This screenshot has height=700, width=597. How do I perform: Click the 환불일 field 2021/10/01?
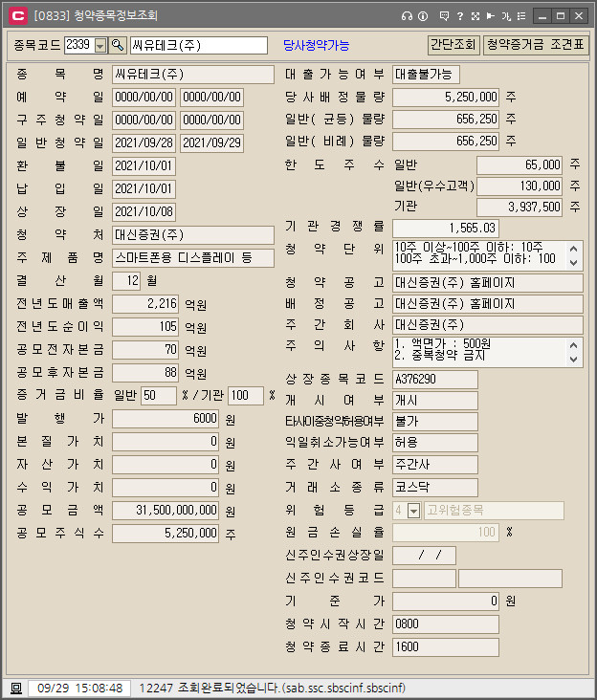pos(144,166)
